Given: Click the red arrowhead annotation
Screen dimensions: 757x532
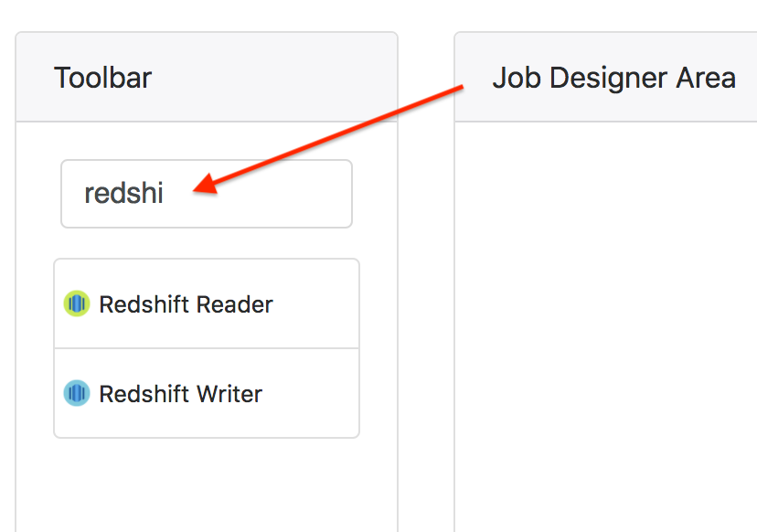Looking at the screenshot, I should click(207, 185).
